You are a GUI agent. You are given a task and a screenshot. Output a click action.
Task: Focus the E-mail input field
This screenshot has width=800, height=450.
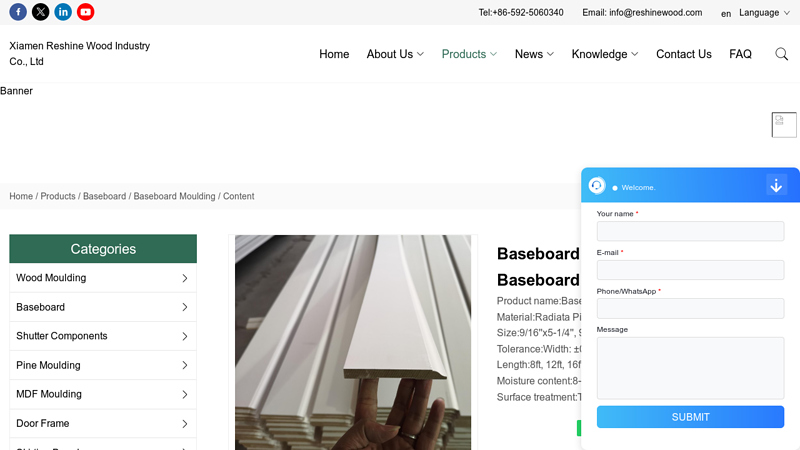pos(690,270)
